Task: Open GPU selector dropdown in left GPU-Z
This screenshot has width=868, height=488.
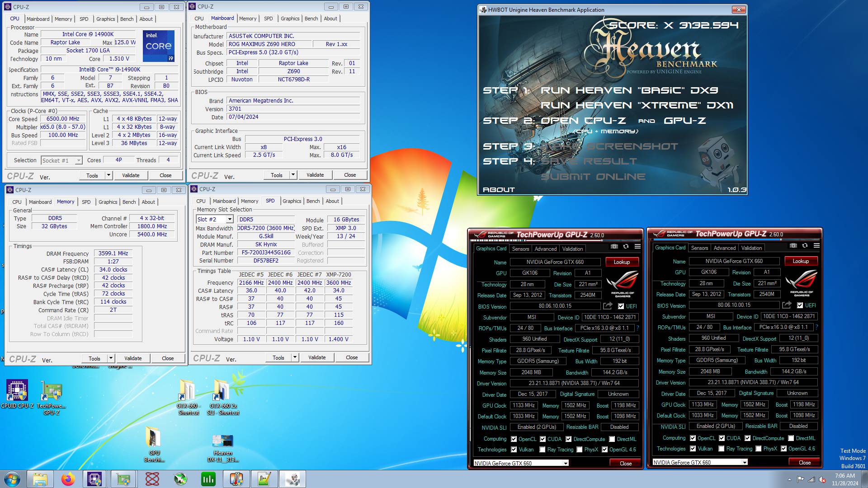Action: [x=566, y=463]
